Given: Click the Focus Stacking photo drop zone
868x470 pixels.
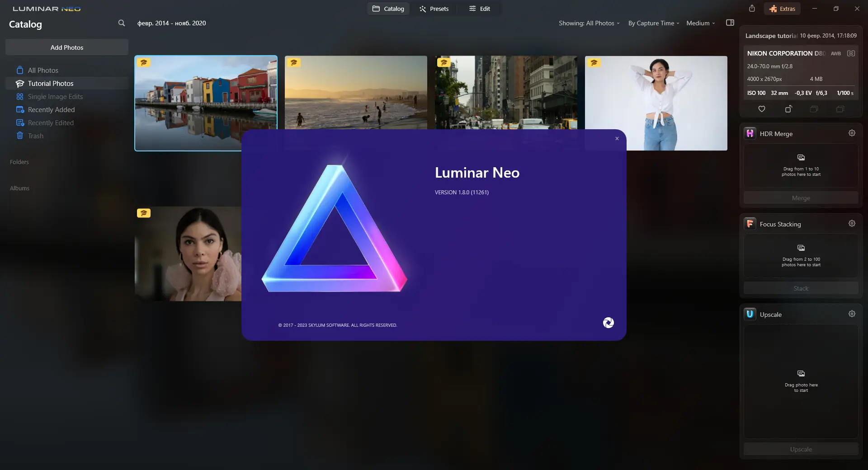Looking at the screenshot, I should click(x=801, y=256).
